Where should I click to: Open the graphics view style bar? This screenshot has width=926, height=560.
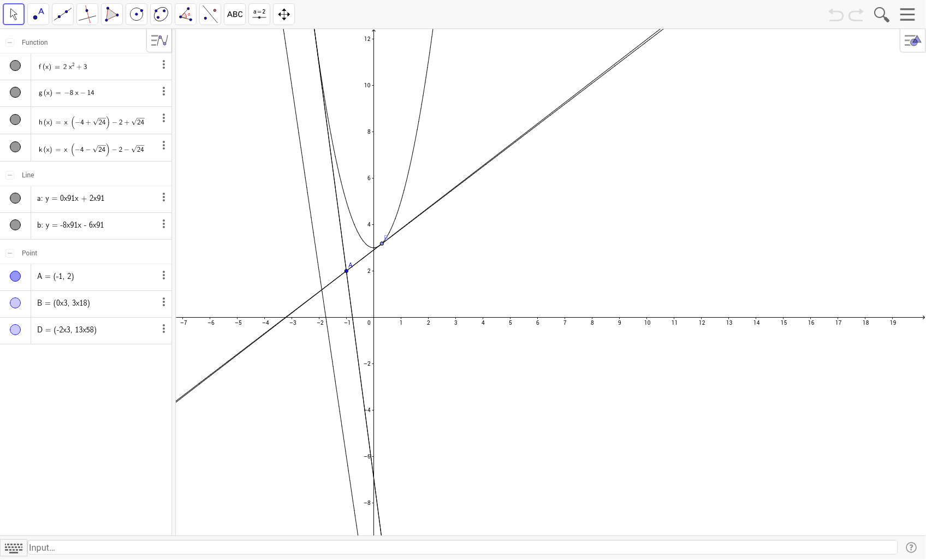(912, 40)
